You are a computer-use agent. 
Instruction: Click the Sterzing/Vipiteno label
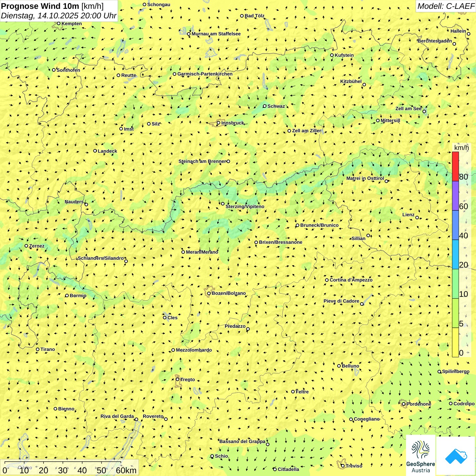point(245,206)
